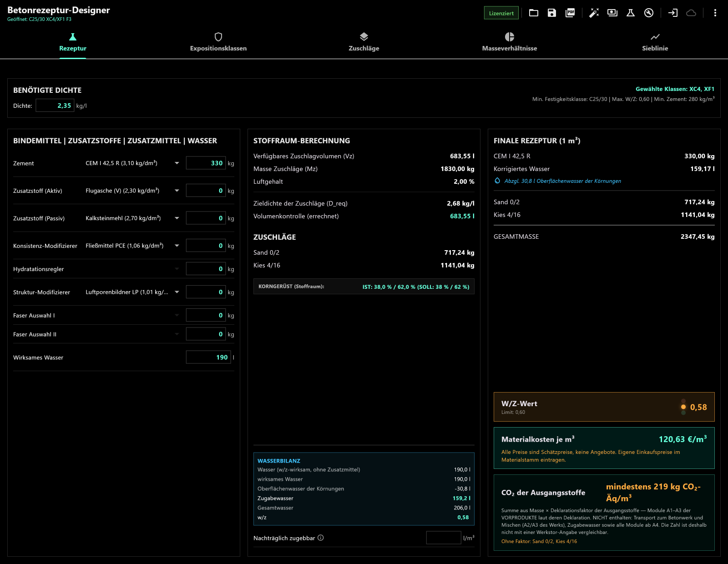Screen dimensions: 728x564
Task: Click the cloud sync icon
Action: click(691, 13)
